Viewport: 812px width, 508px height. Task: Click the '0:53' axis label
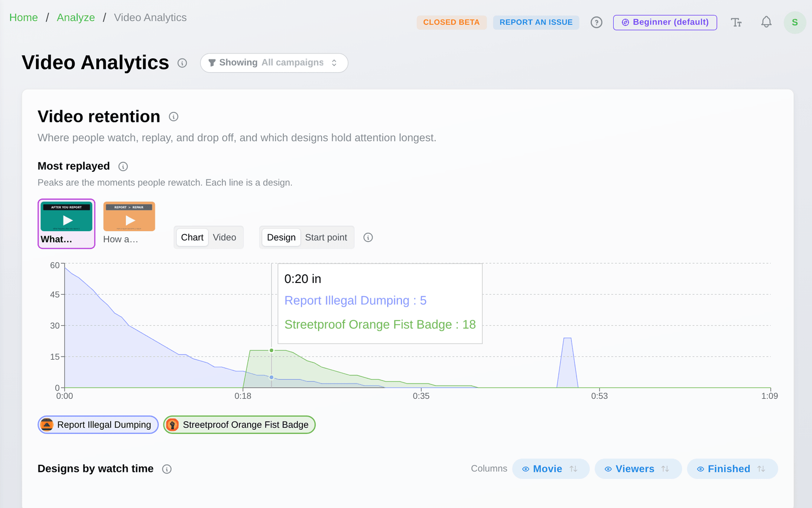tap(599, 396)
